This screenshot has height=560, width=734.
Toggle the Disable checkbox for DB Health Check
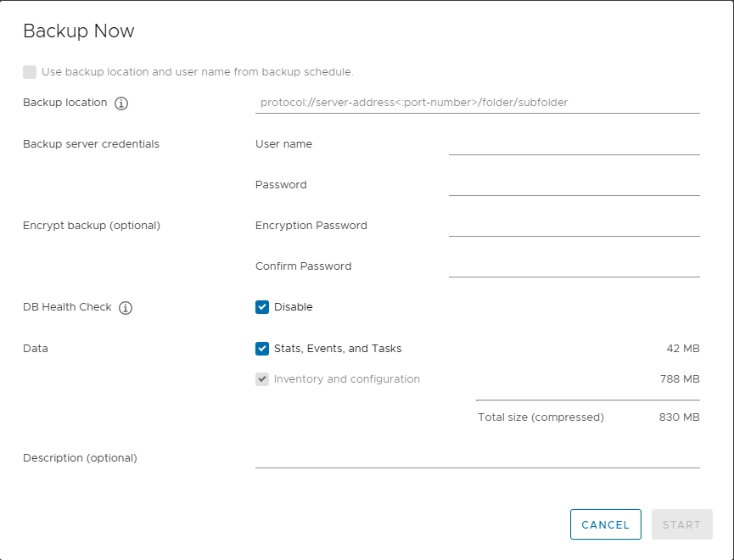tap(262, 307)
